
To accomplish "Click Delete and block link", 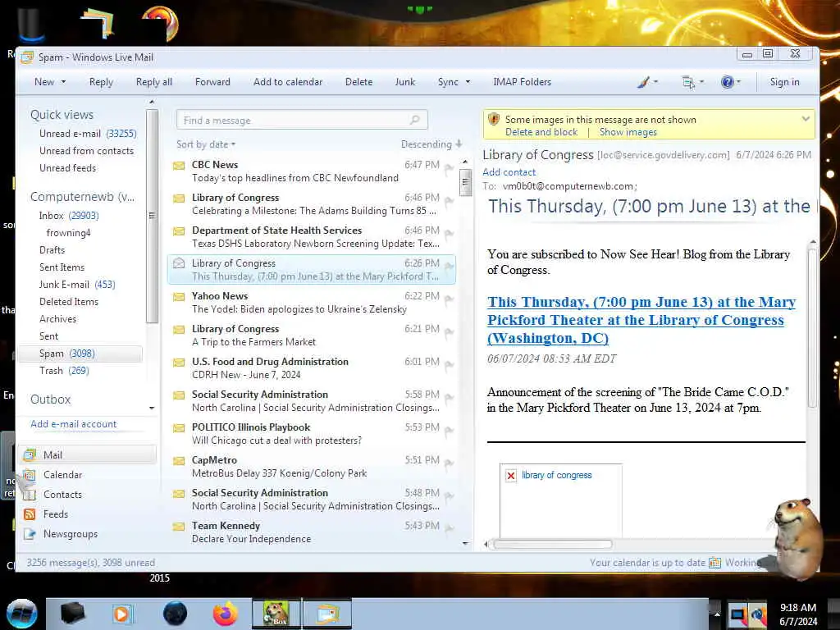I will coord(541,132).
